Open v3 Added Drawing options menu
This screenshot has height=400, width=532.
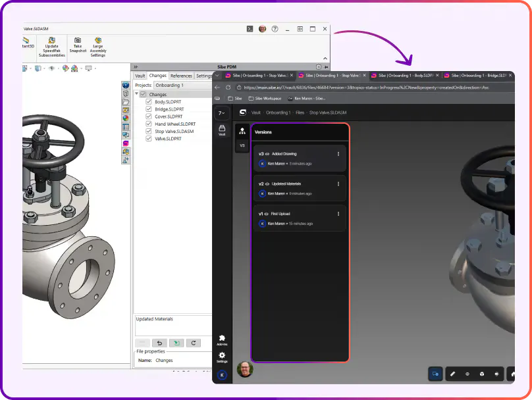338,154
